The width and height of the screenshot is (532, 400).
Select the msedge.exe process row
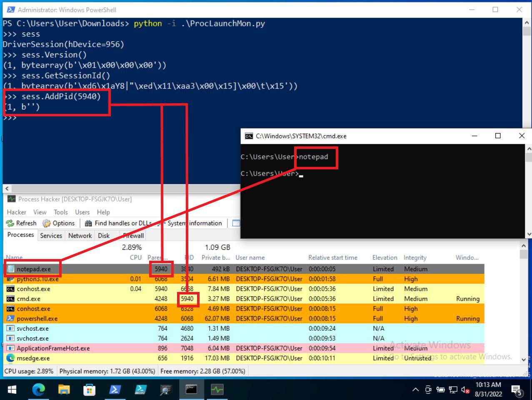33,358
